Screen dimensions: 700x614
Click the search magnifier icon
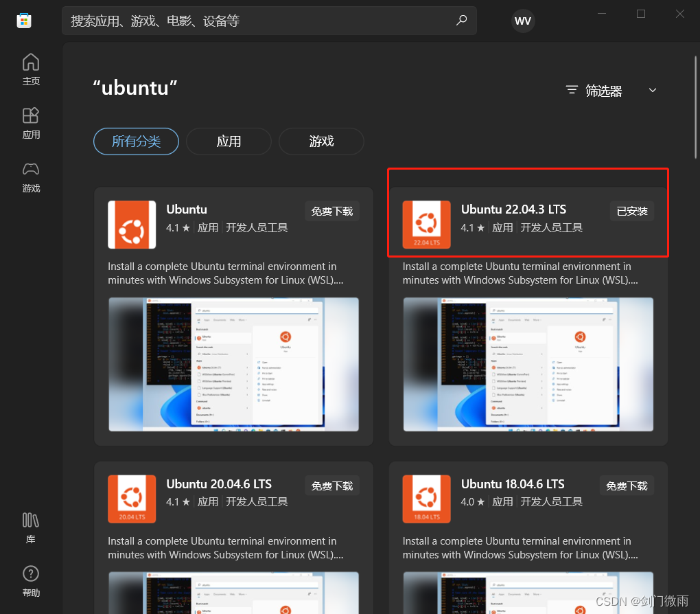(x=462, y=20)
